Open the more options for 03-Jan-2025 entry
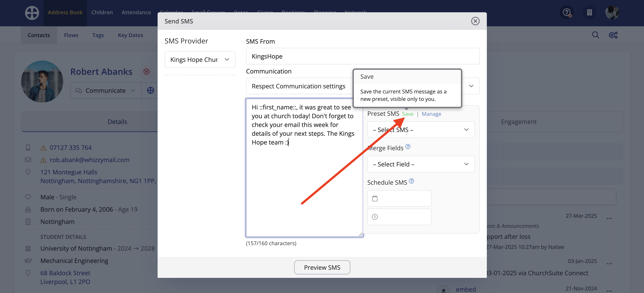644x293 pixels. (609, 264)
